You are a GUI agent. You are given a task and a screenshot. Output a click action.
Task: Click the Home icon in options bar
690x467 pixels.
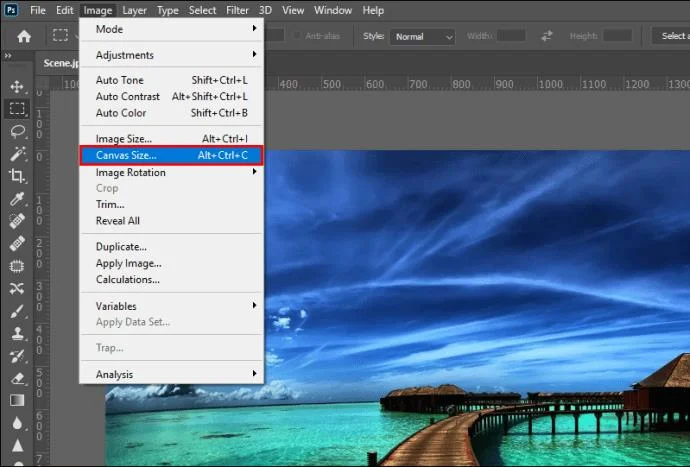pyautogui.click(x=23, y=36)
